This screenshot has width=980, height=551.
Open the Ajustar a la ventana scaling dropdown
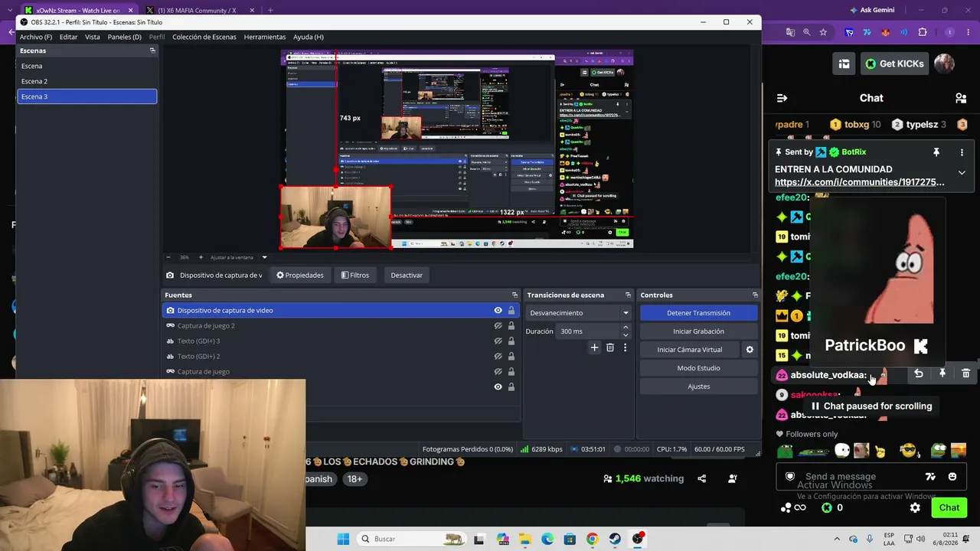(x=238, y=257)
